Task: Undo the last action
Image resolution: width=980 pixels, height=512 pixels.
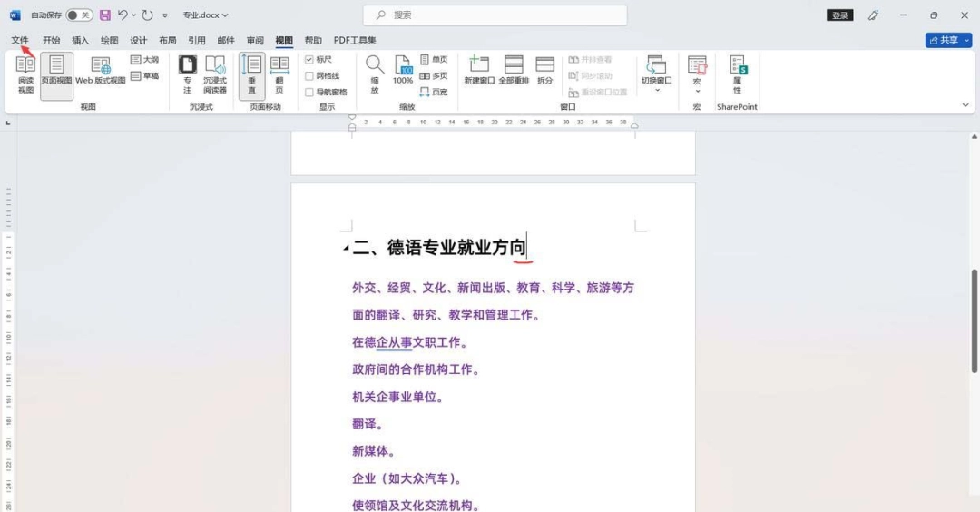Action: click(x=122, y=15)
